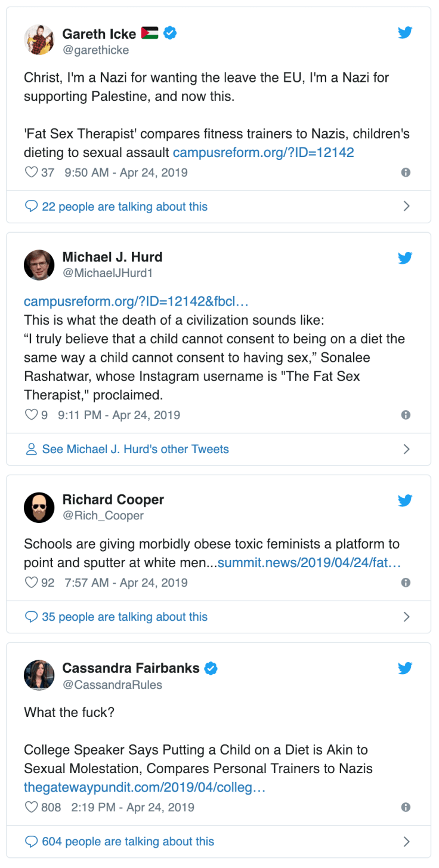439x868 pixels.
Task: Click the verified badge next to Gareth Icke
Action: 169,33
